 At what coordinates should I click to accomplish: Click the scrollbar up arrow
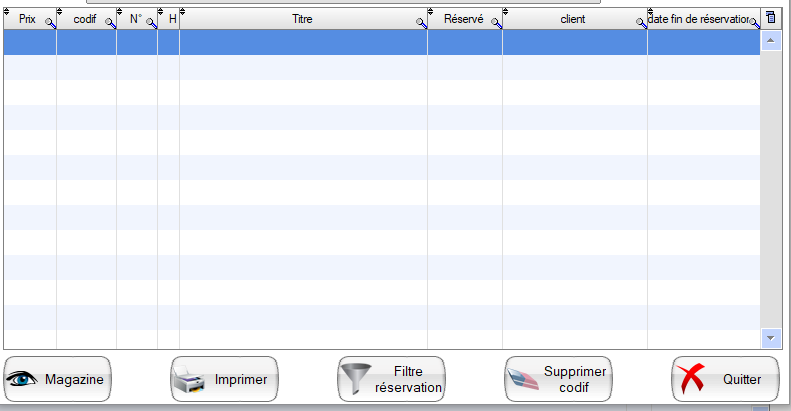770,40
